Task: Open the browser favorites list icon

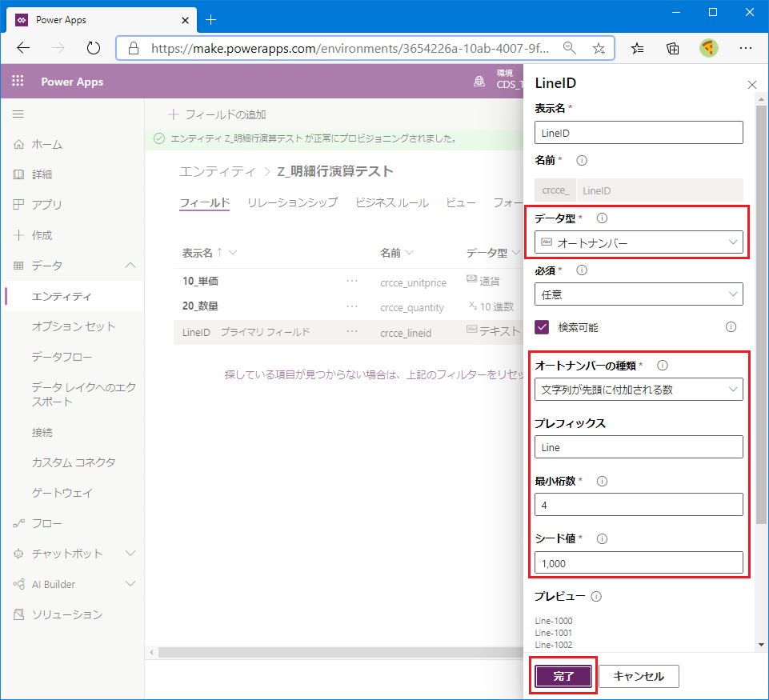Action: 637,48
